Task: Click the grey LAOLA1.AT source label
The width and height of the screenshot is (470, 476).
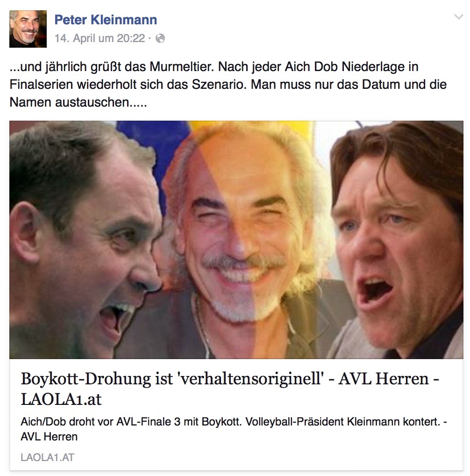Action: (x=47, y=457)
